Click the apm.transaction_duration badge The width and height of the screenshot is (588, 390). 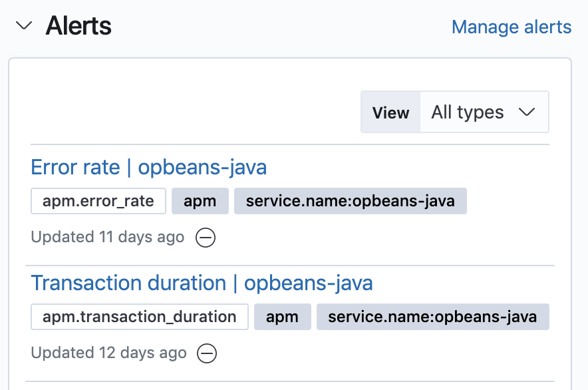click(x=139, y=317)
